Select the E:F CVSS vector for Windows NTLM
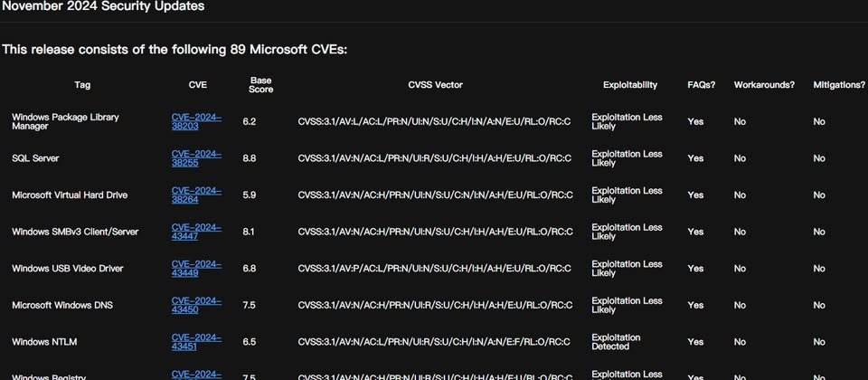 (x=434, y=342)
